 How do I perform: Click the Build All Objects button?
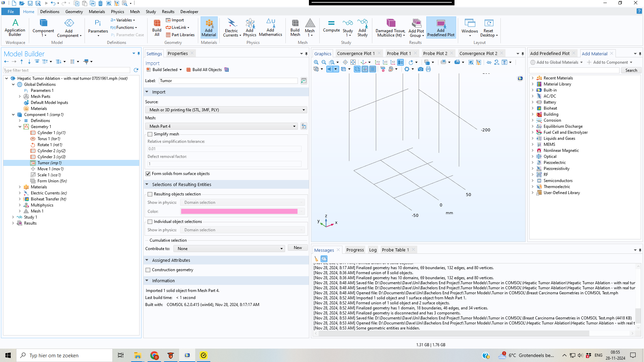204,70
